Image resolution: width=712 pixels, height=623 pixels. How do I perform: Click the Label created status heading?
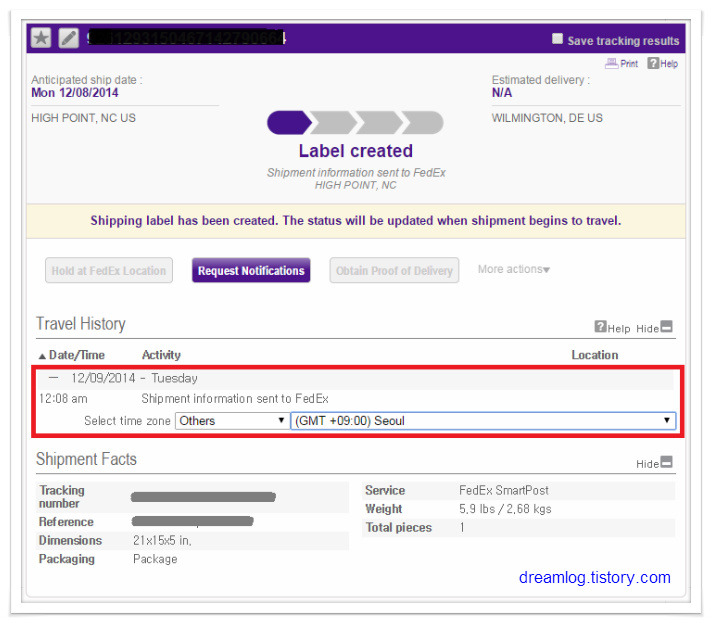pos(356,151)
